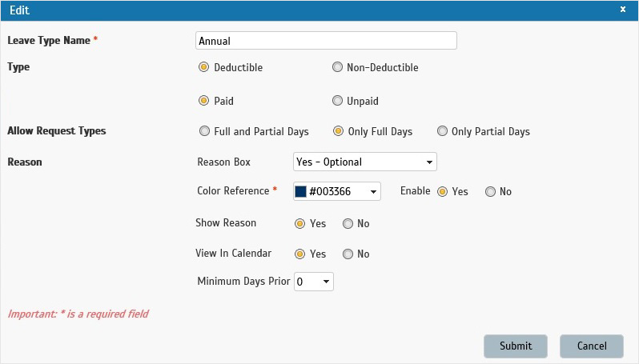This screenshot has height=364, width=639.
Task: Open the Reason Box dropdown
Action: point(364,162)
